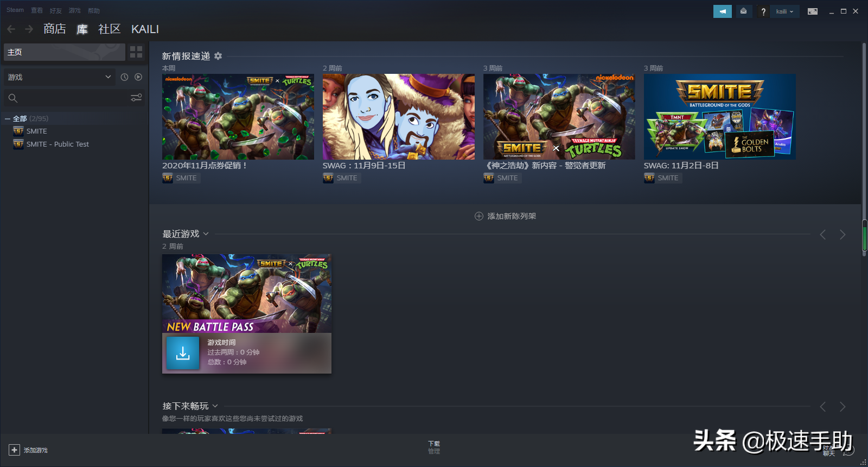Open the inbox envelope icon
The width and height of the screenshot is (868, 467).
pos(743,11)
